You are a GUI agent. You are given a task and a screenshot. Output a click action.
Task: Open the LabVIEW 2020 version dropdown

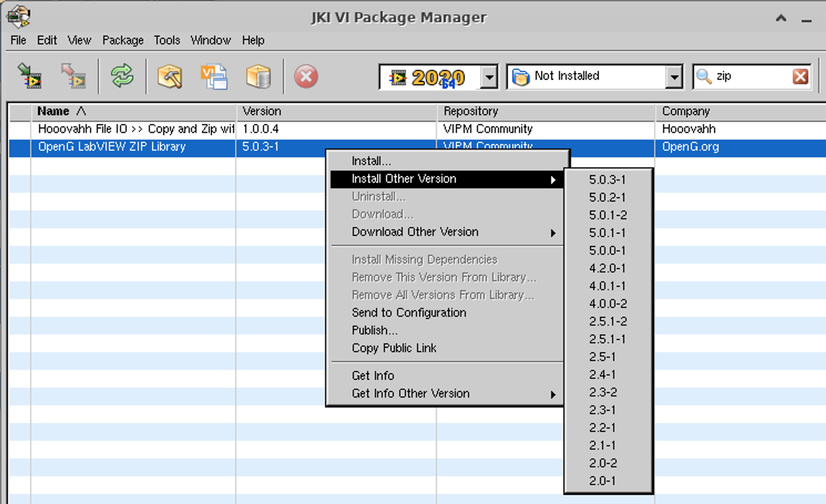(489, 77)
